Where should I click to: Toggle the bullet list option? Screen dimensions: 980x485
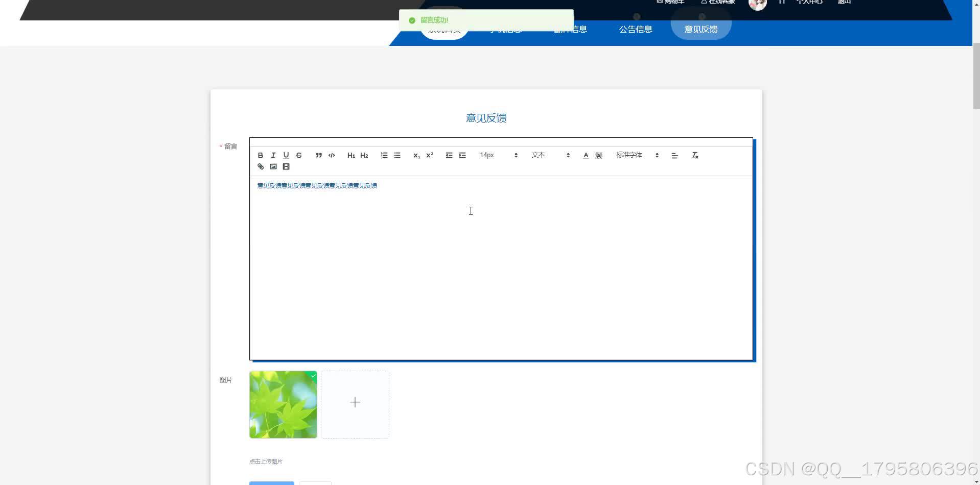click(397, 155)
